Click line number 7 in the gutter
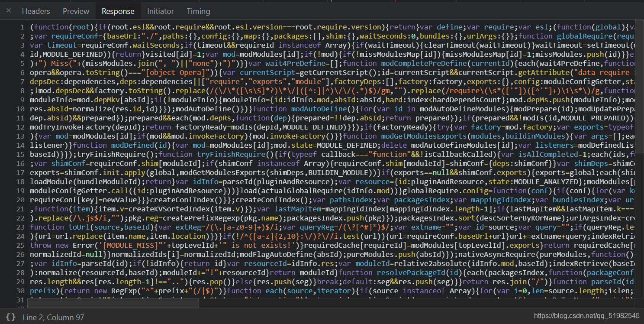The width and height of the screenshot is (644, 324). [22, 81]
